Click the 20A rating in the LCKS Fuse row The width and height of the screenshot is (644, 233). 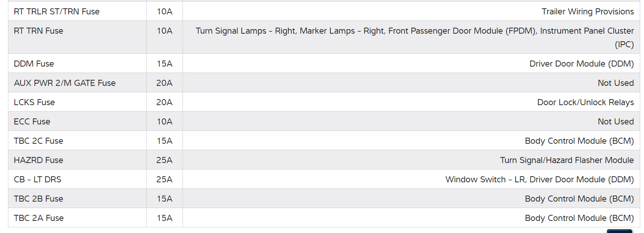pyautogui.click(x=164, y=103)
